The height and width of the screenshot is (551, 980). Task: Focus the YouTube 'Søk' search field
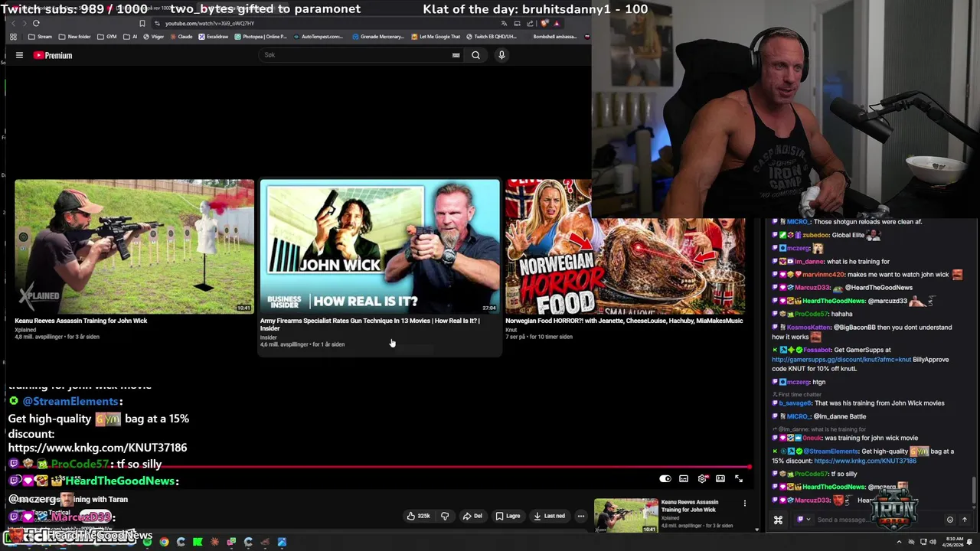click(356, 55)
